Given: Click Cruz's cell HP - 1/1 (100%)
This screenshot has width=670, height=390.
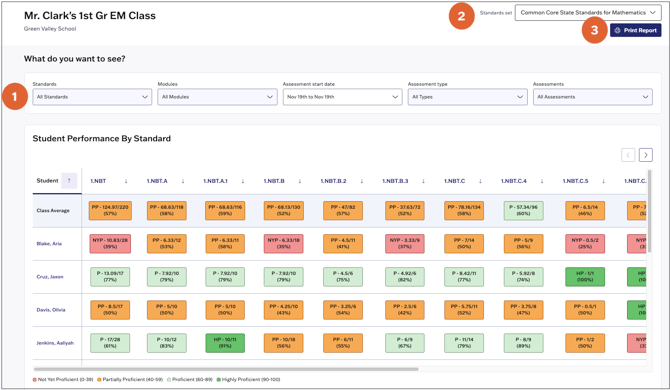Looking at the screenshot, I should (x=585, y=277).
